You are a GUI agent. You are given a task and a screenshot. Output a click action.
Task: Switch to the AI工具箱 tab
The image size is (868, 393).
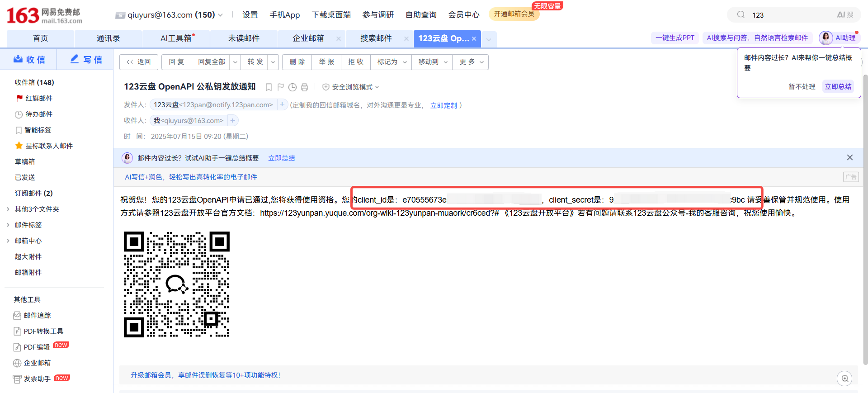pyautogui.click(x=176, y=38)
